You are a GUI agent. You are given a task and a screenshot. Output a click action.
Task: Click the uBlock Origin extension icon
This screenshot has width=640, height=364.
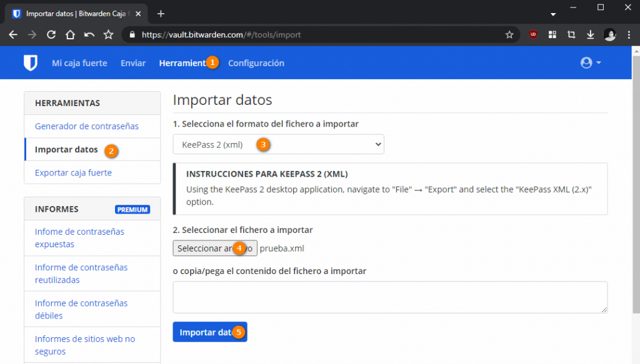point(533,34)
